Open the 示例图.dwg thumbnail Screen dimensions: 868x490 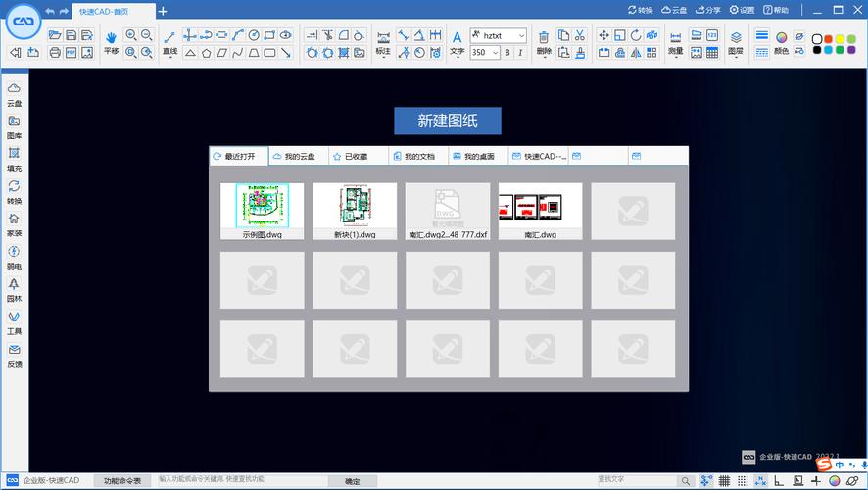[262, 211]
